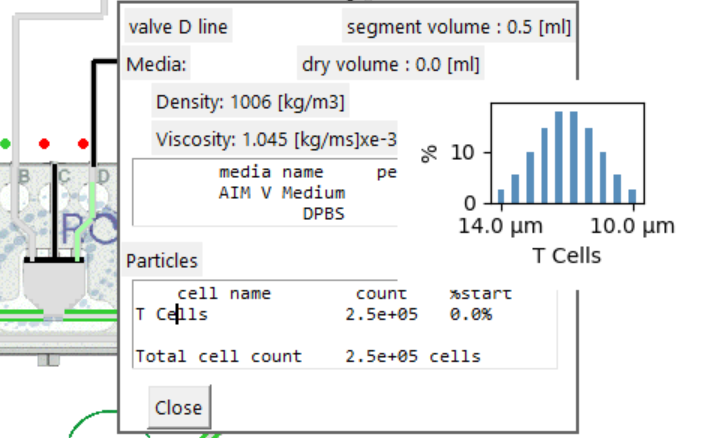Click the Close button in the dialog
The width and height of the screenshot is (702, 438).
[x=178, y=408]
